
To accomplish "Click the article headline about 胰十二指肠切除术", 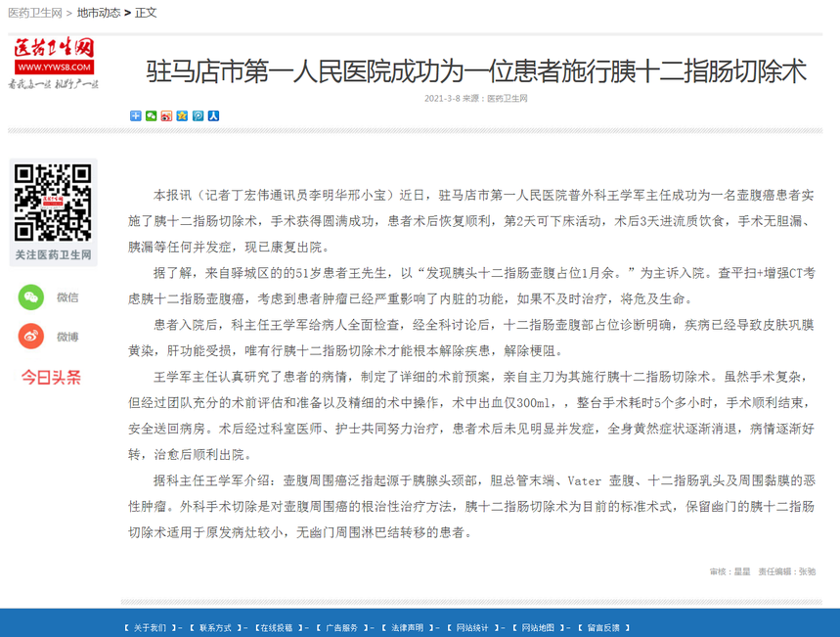I will tap(476, 71).
